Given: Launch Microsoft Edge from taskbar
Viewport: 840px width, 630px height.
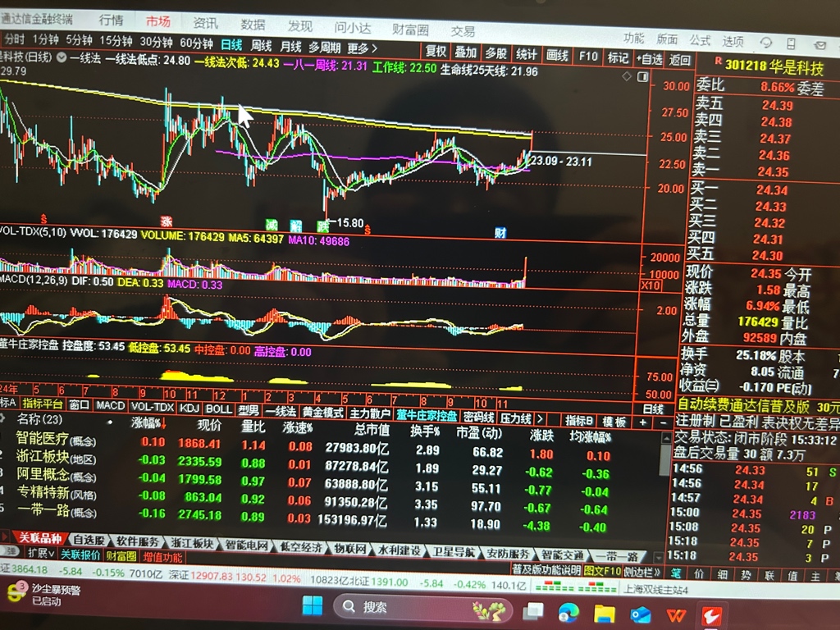Looking at the screenshot, I should click(568, 612).
